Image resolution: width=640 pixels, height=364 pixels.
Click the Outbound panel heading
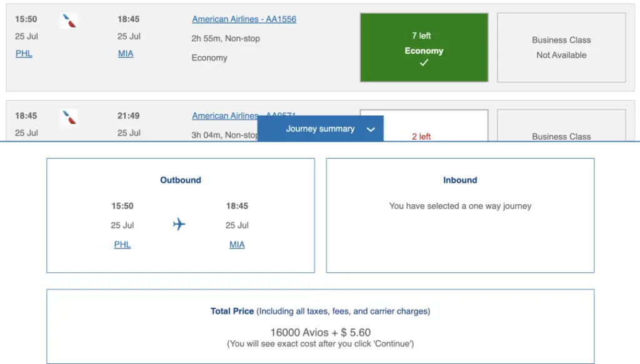(x=181, y=180)
